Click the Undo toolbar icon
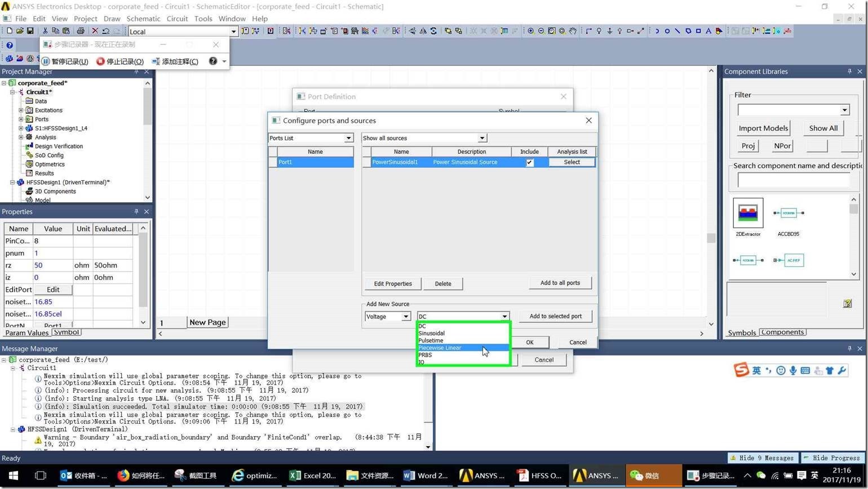 tap(105, 31)
